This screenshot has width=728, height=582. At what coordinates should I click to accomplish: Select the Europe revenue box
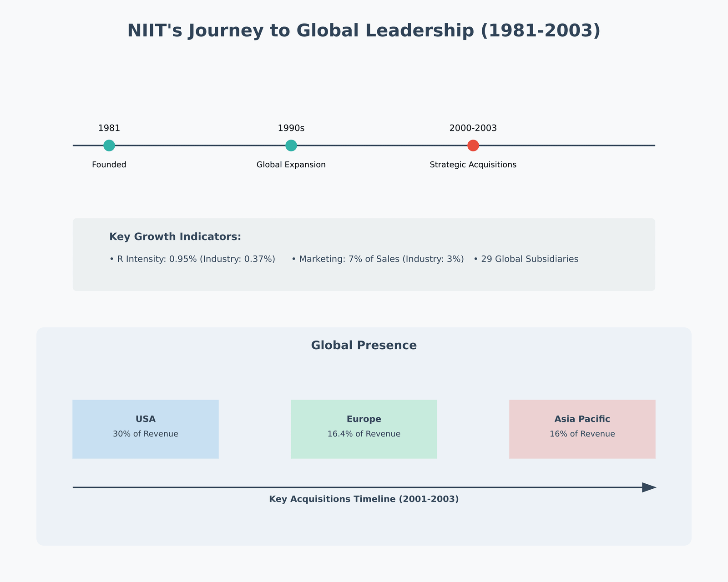364,429
